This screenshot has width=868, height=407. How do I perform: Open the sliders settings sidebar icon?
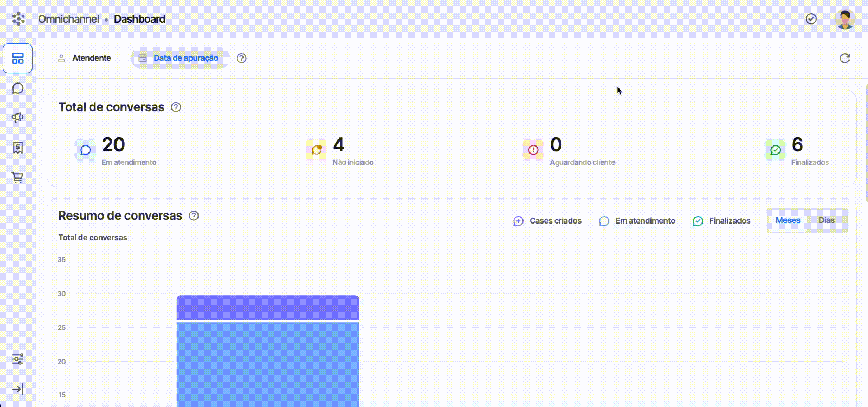click(18, 359)
